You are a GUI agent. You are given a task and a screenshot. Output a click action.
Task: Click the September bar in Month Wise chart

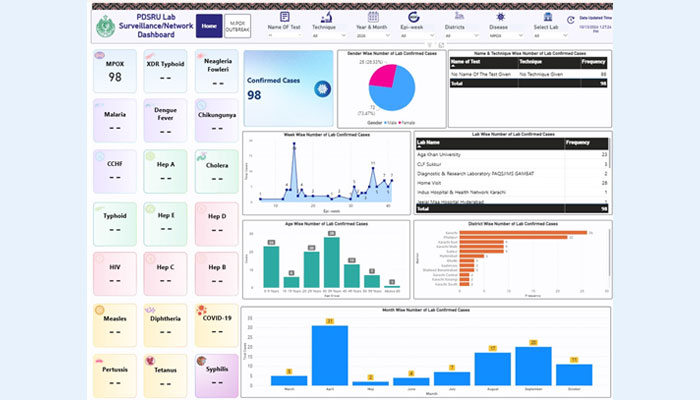(533, 366)
